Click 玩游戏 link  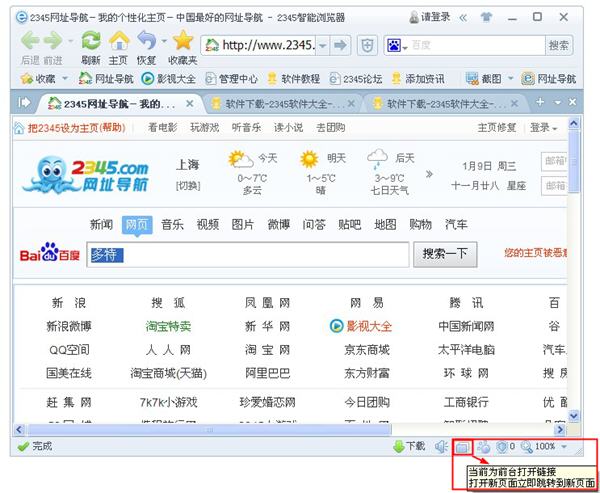[x=205, y=127]
